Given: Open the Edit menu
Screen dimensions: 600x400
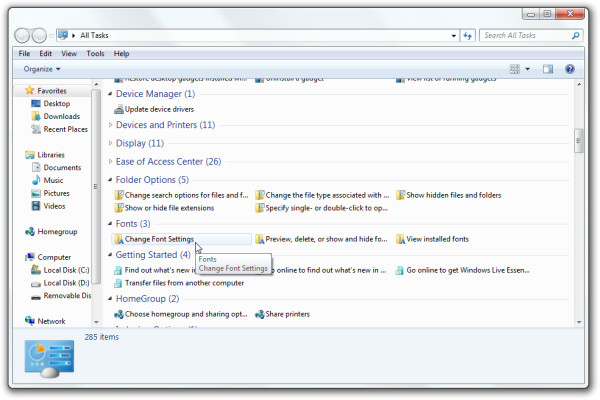Looking at the screenshot, I should (45, 54).
